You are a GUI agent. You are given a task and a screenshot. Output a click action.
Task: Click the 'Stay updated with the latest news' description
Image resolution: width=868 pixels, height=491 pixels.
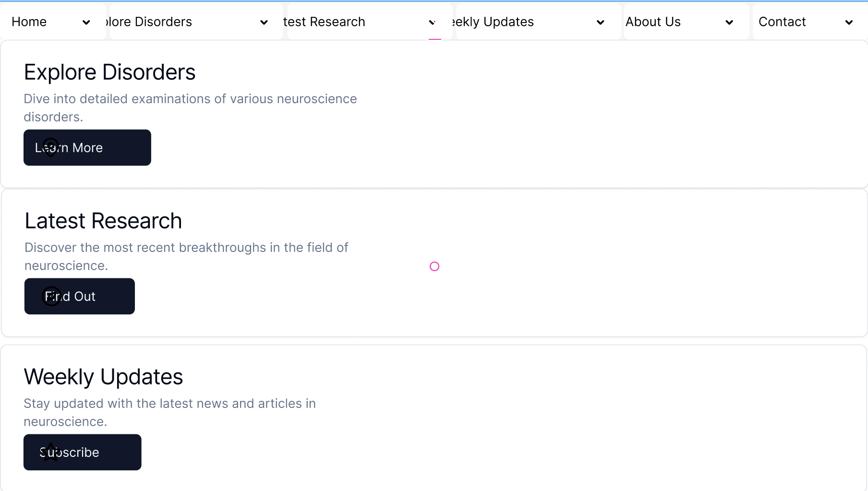pyautogui.click(x=169, y=413)
